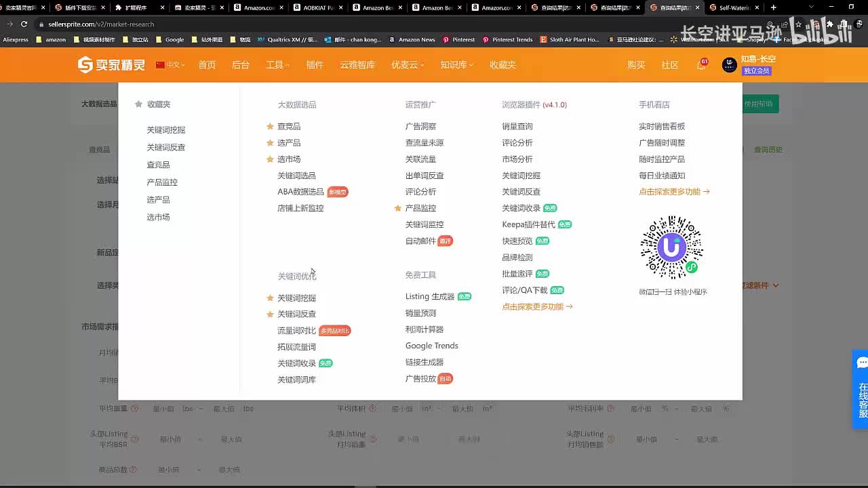Select 产品监控 in 收藏夹 sidebar
Viewport: 868px width, 488px height.
[162, 182]
